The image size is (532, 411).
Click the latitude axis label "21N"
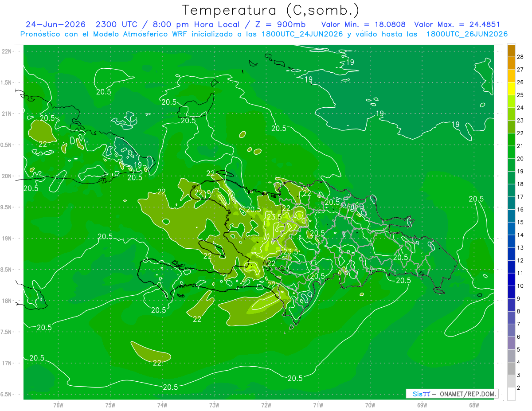click(x=7, y=114)
